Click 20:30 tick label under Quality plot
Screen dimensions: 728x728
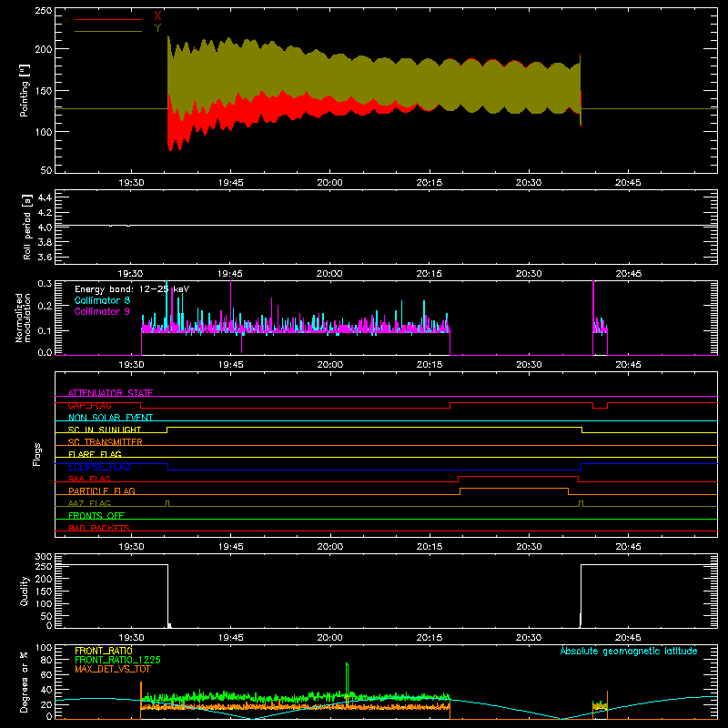(529, 638)
